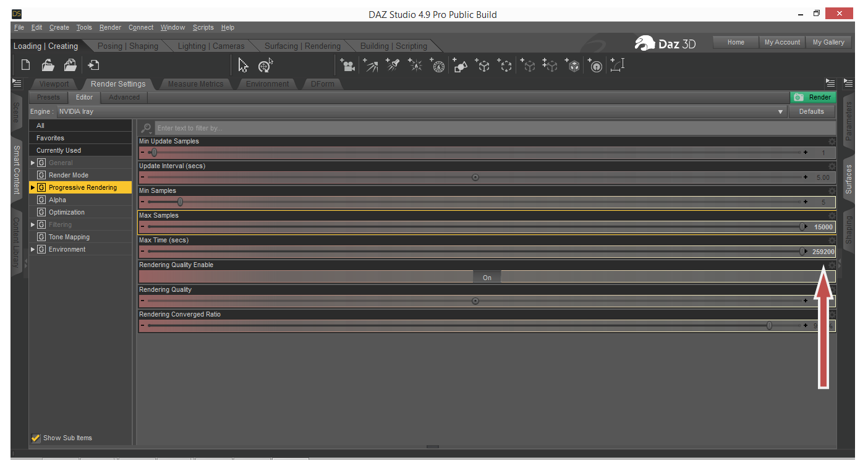The height and width of the screenshot is (460, 868).
Task: Select the Node Selection arrow tool
Action: click(243, 65)
